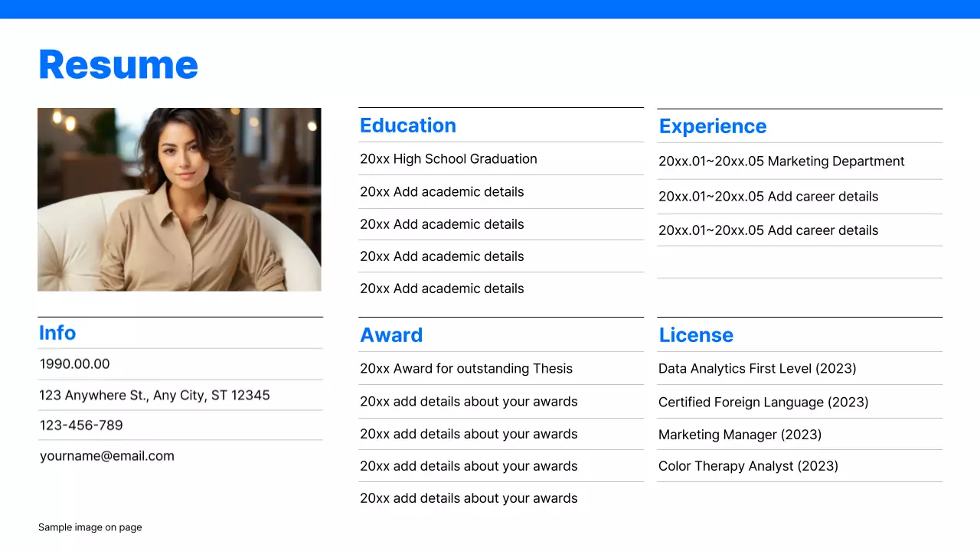Click the Info section heading
Viewport: 980px width, 551px height.
point(57,333)
